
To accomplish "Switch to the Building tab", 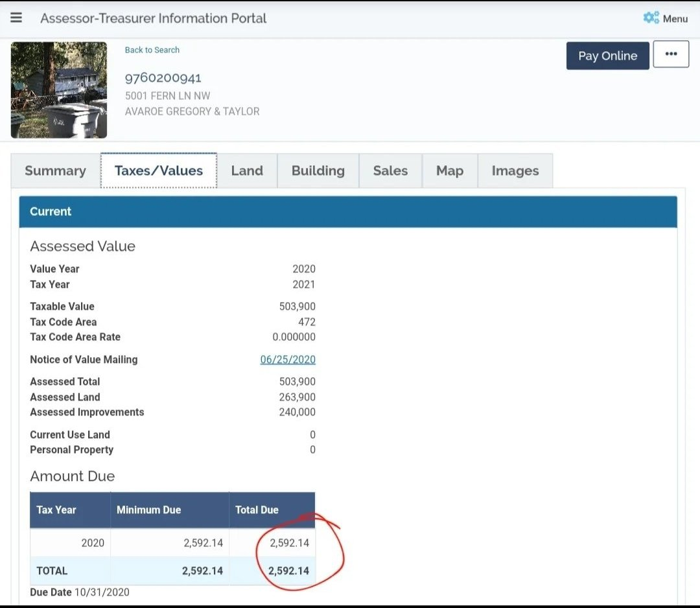I will click(x=318, y=170).
